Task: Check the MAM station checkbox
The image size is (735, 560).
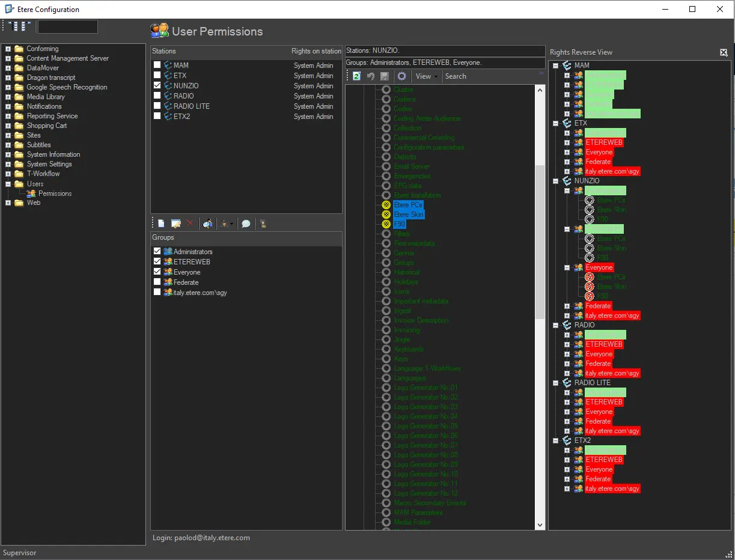Action: [157, 65]
